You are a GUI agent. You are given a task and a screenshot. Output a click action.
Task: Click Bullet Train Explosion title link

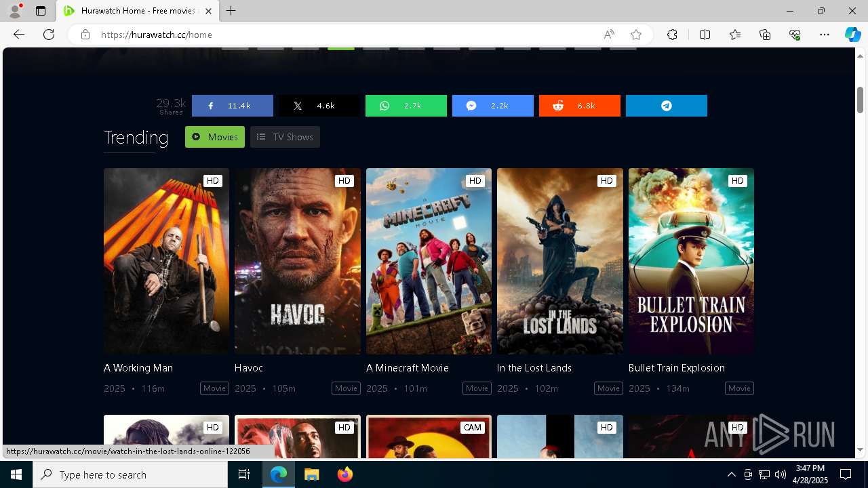pos(677,368)
